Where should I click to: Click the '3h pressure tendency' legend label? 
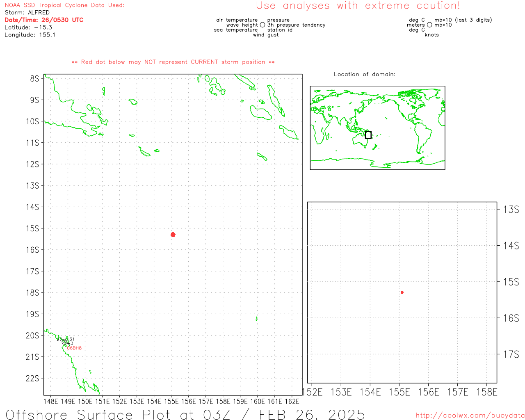[x=297, y=25]
